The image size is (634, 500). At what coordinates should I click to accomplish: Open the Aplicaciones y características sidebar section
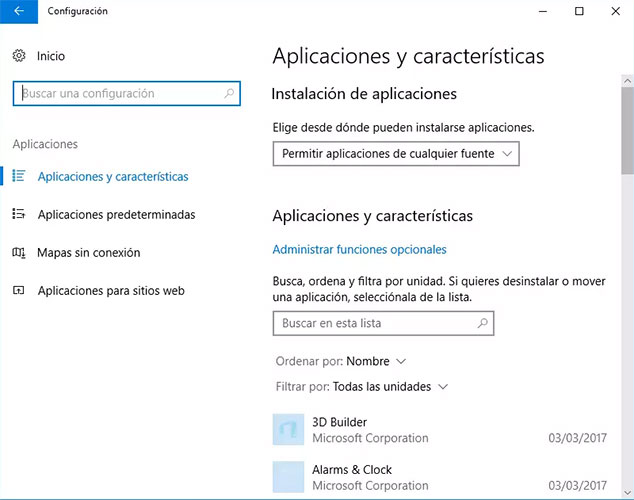pyautogui.click(x=113, y=177)
